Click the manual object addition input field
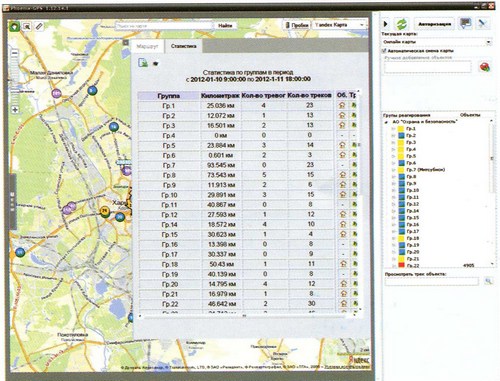This screenshot has height=381, width=500. (x=428, y=67)
